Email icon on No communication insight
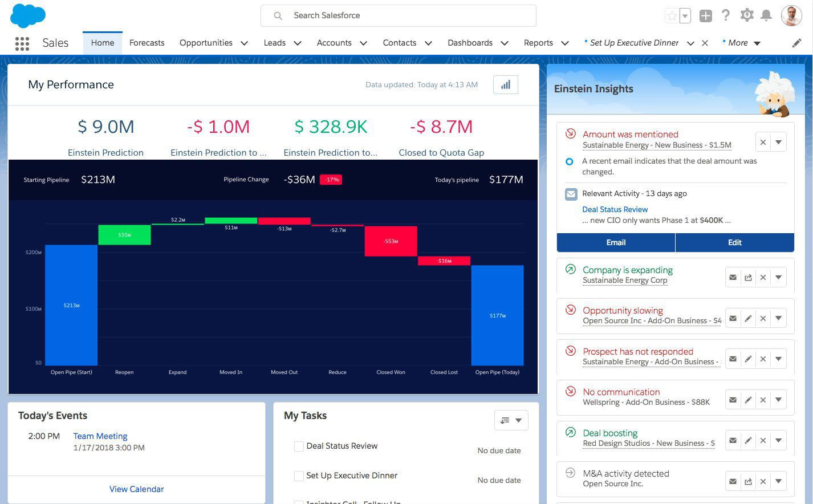This screenshot has width=813, height=504. 733,400
